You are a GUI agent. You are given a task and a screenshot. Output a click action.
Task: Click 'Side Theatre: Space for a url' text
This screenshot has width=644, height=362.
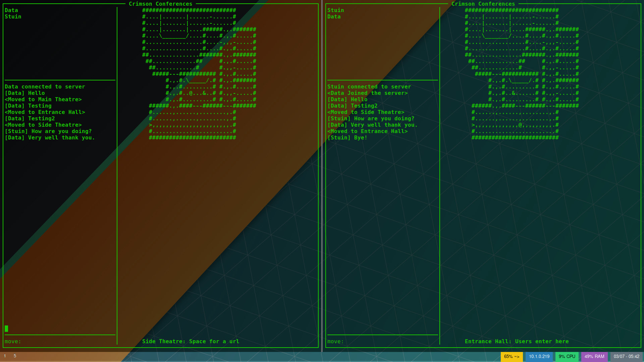click(x=191, y=342)
